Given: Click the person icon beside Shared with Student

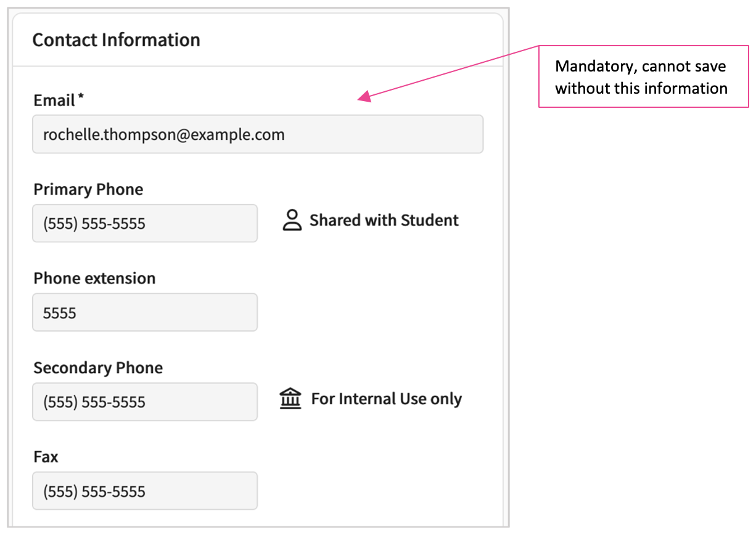Looking at the screenshot, I should click(292, 220).
